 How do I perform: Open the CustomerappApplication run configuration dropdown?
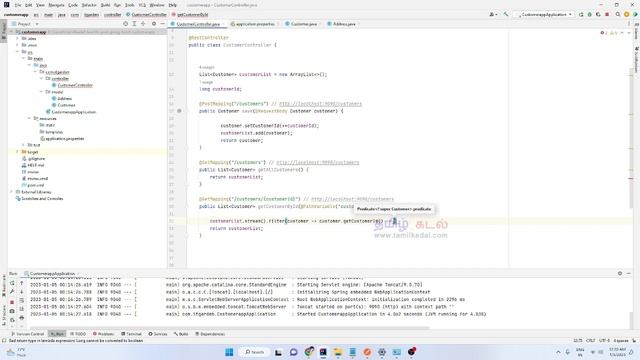544,14
